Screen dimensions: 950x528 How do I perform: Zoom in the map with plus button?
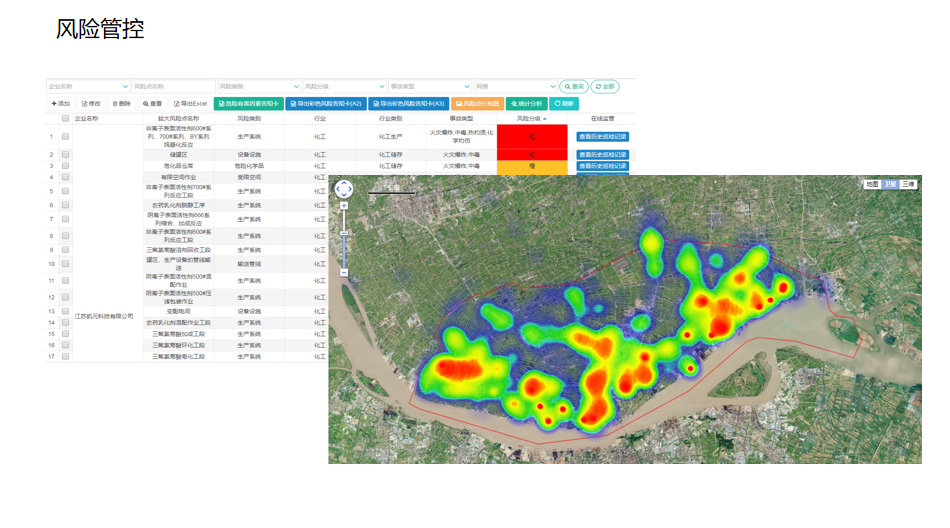pos(343,206)
